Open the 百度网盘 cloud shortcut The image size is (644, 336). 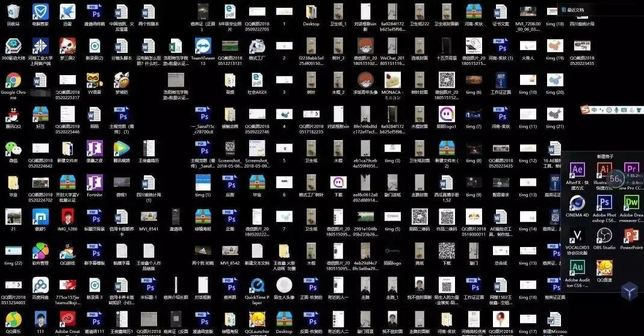(40, 285)
